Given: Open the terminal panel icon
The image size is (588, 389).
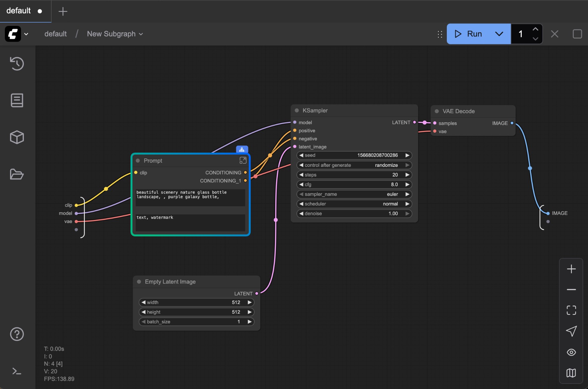Looking at the screenshot, I should [17, 371].
